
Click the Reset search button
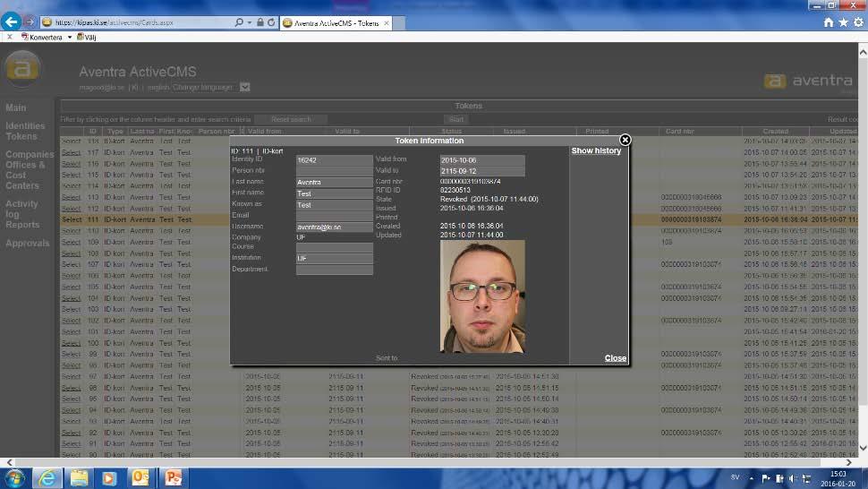291,119
